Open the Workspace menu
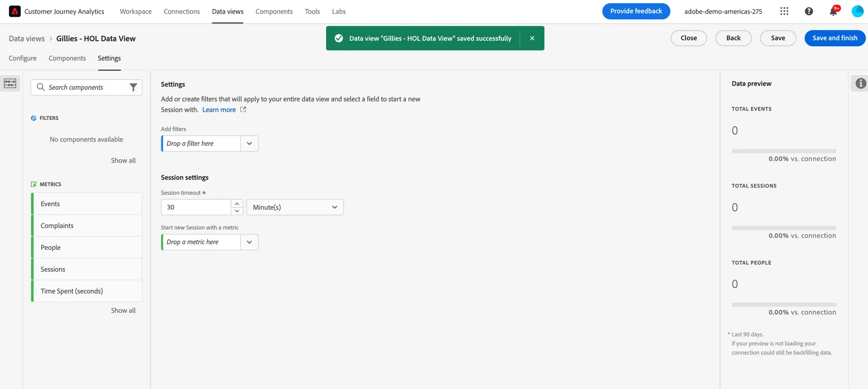 click(136, 11)
